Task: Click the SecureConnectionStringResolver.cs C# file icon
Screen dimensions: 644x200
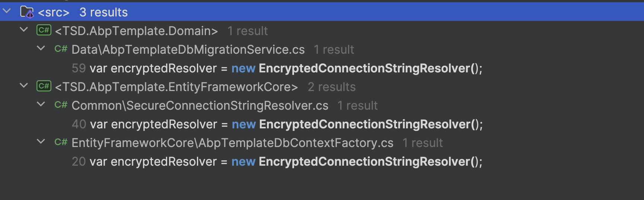Action: (x=61, y=105)
